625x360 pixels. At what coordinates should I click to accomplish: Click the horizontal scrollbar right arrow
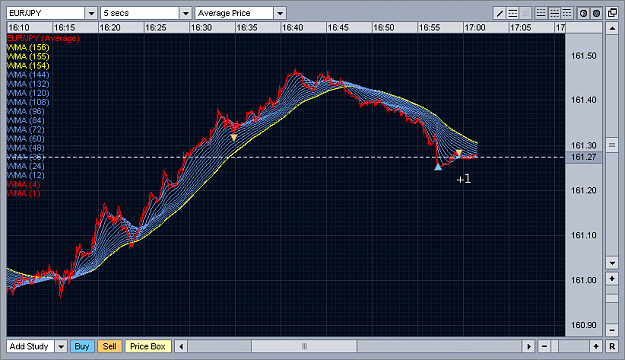click(x=529, y=346)
